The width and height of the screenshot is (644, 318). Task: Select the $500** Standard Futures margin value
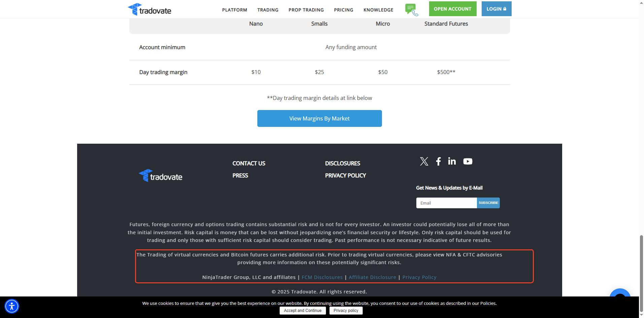pyautogui.click(x=446, y=72)
